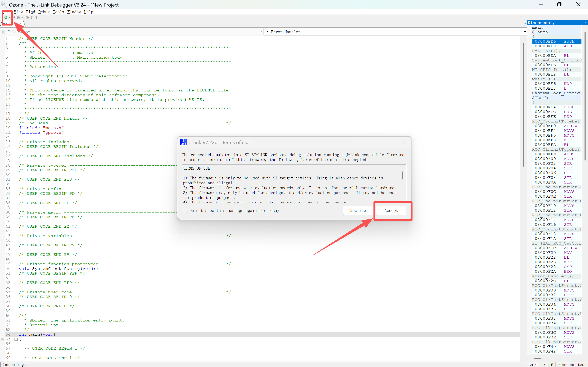Screen dimensions: 588x367
Task: Click the '#include "gpio.h"' line
Action: coord(41,132)
